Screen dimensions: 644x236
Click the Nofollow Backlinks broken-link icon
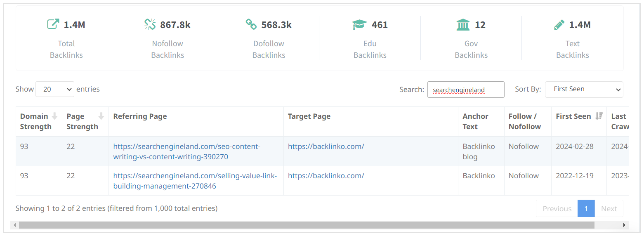click(x=150, y=24)
